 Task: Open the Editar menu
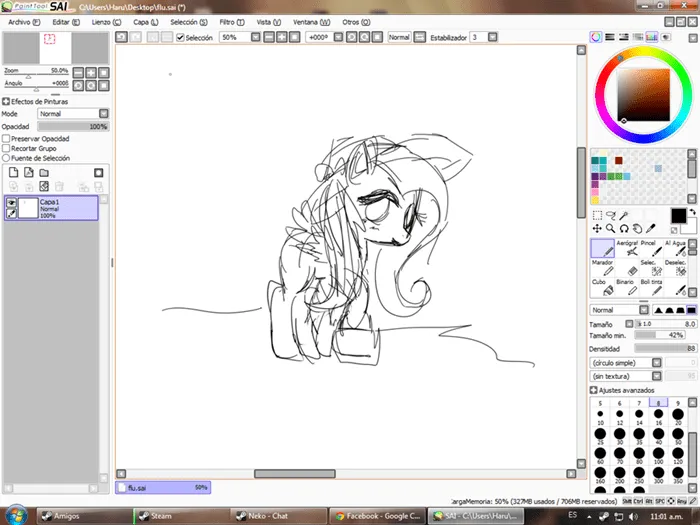(x=66, y=22)
